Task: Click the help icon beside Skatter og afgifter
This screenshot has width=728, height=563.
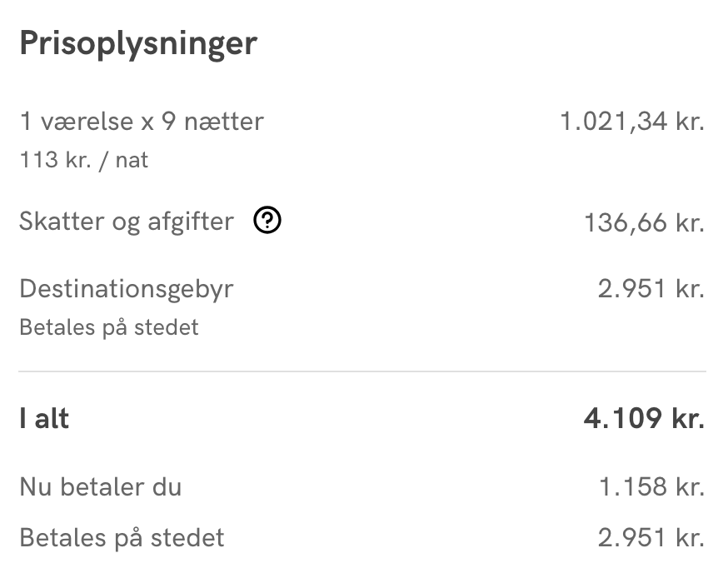Action: point(267,220)
